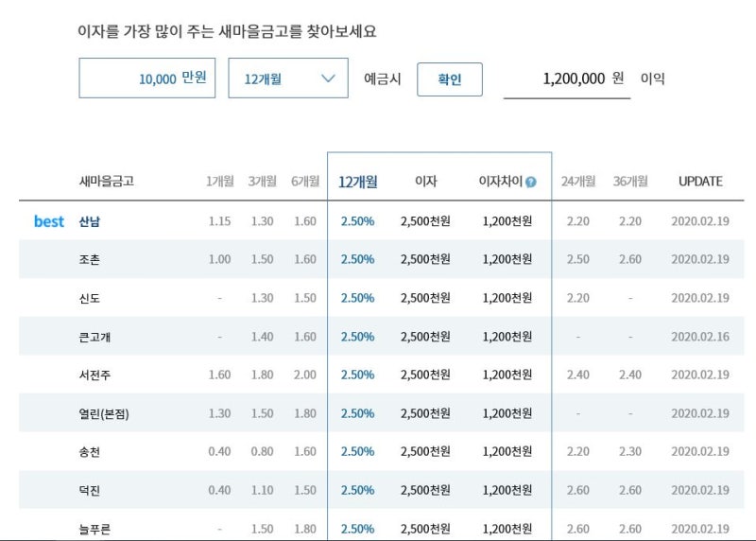Click 서전주's 24개월 rate 2.40
The image size is (756, 541).
point(578,375)
